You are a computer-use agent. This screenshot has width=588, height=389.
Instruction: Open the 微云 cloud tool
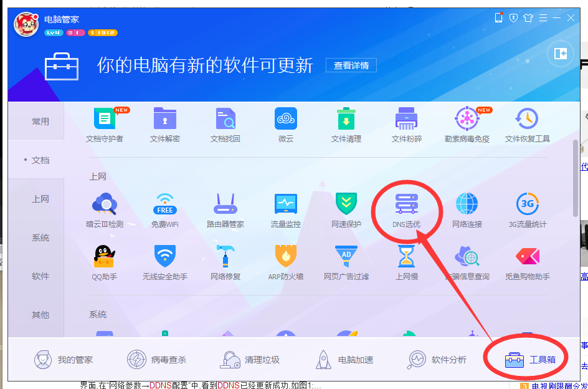coord(286,125)
